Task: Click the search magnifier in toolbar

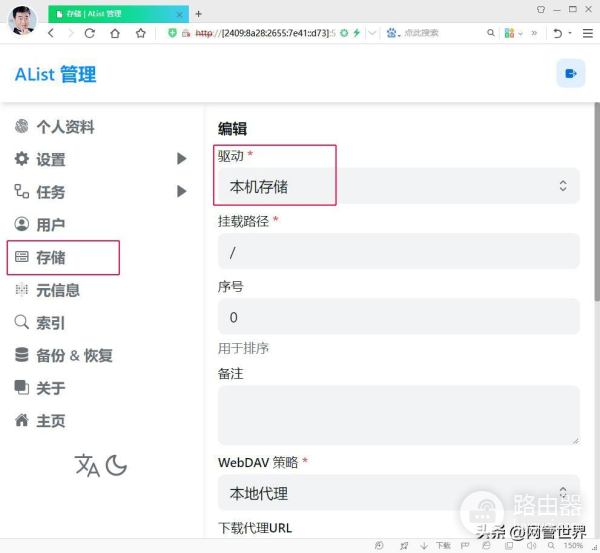Action: coord(491,33)
